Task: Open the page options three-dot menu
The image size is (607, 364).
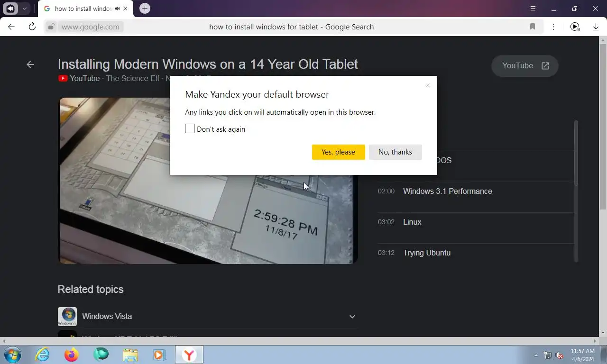Action: coord(553,27)
